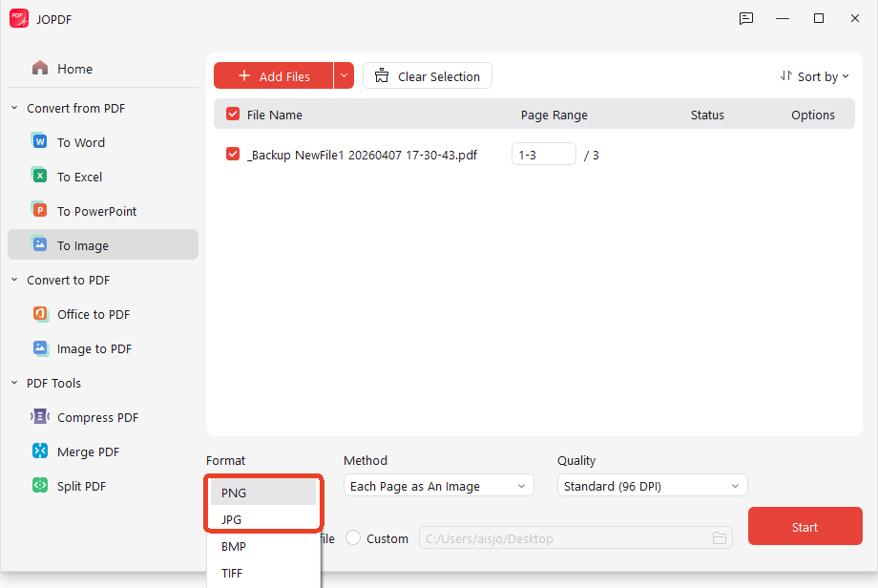Screen dimensions: 878x588
Task: Open the Compress PDF tool icon
Action: 40,416
